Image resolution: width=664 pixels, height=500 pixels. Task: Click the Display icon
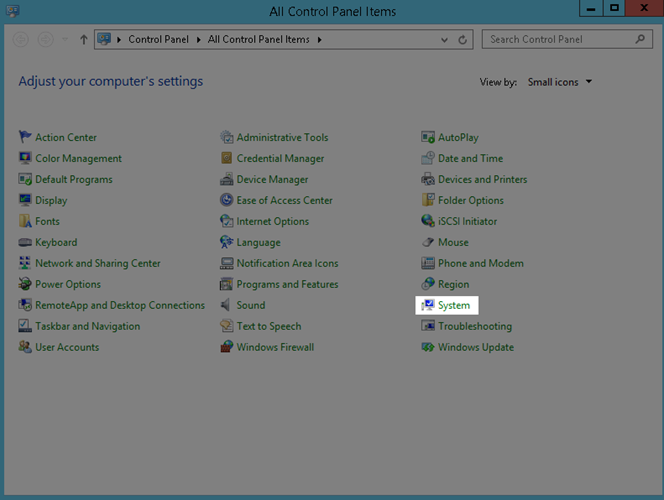[25, 200]
